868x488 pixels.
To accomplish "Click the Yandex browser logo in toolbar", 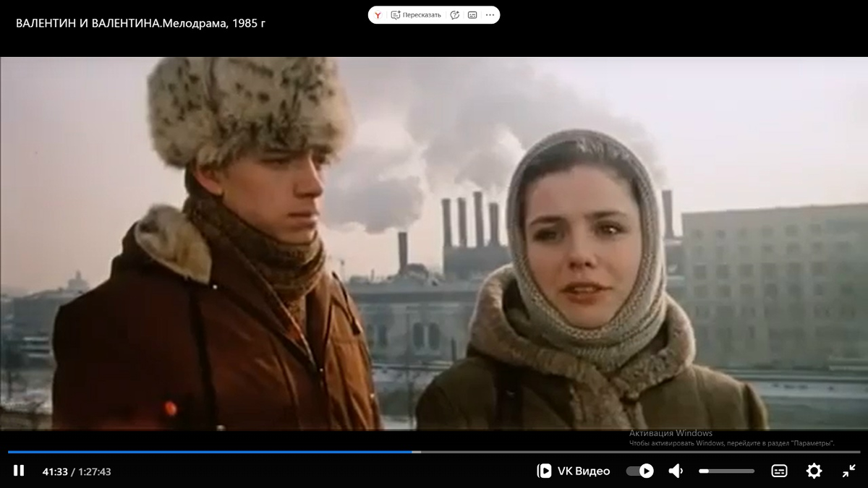I will point(378,14).
